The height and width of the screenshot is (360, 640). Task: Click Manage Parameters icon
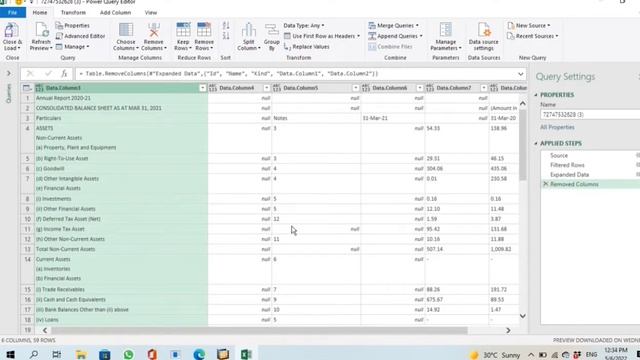(446, 30)
